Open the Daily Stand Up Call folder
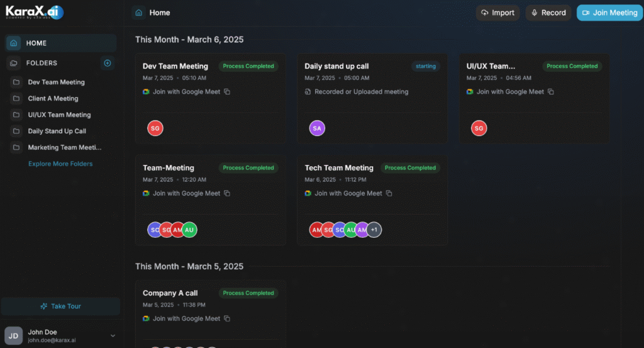The image size is (644, 348). [57, 132]
